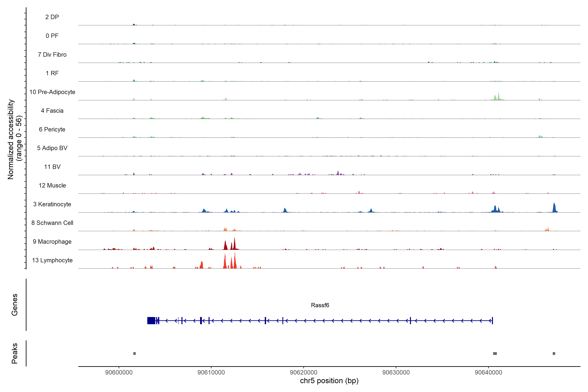Image resolution: width=588 pixels, height=392 pixels.
Task: Click the 8 Schwann Cell track label
Action: coord(52,223)
